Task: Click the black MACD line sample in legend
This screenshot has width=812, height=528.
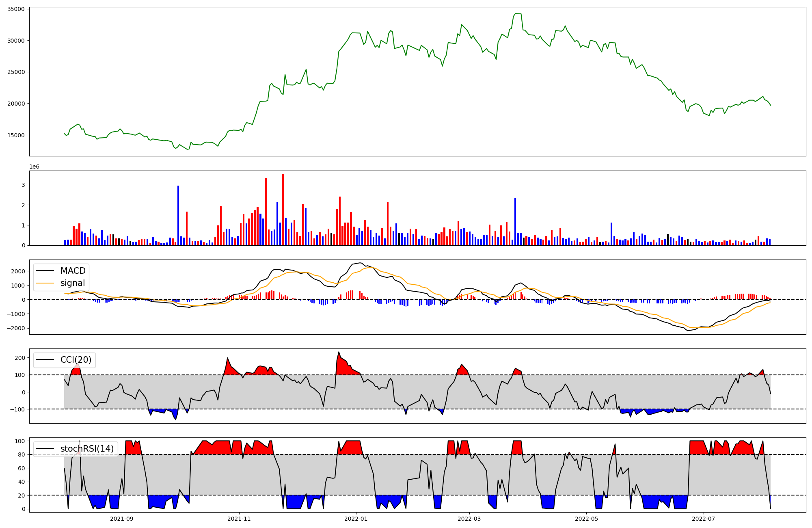Action: (x=45, y=271)
